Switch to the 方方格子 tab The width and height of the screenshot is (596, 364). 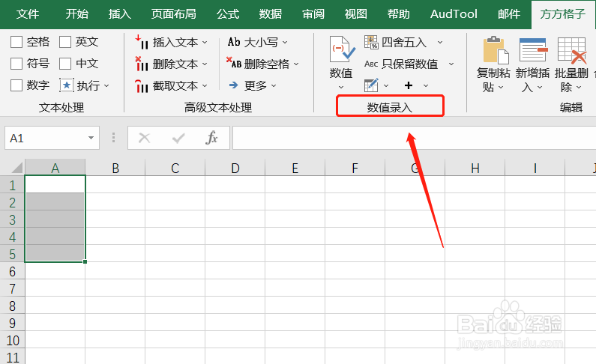pos(562,14)
